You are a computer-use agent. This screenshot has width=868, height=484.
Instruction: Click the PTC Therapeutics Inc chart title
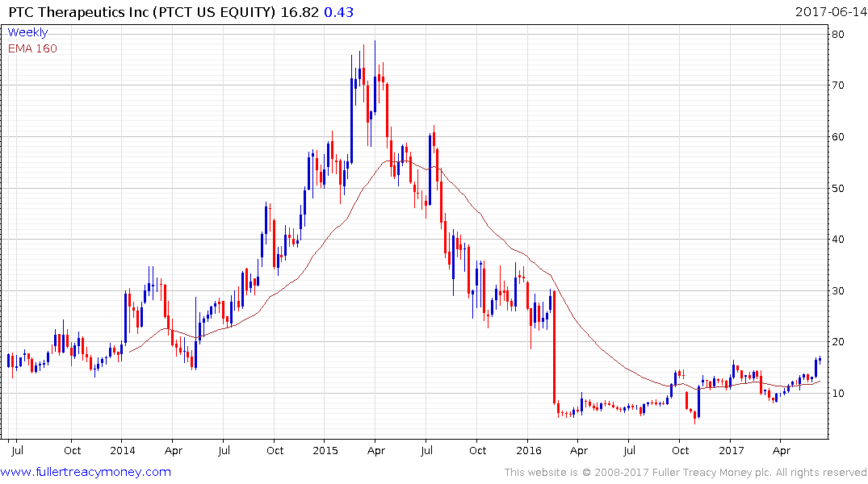[142, 11]
